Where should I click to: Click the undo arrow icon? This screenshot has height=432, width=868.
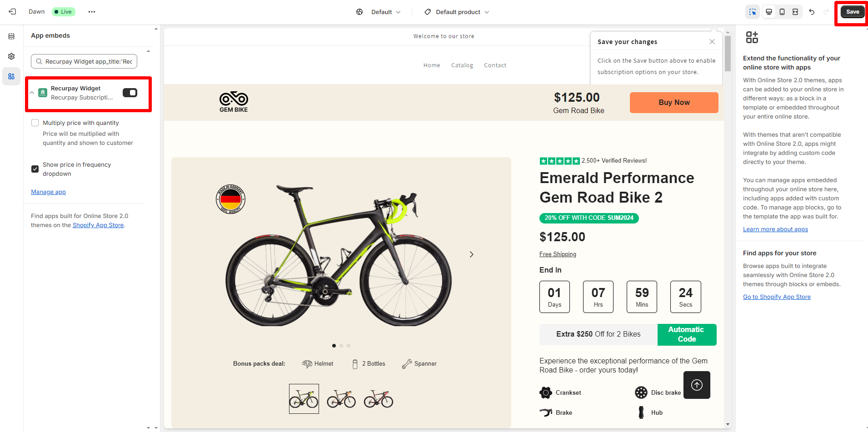point(812,12)
